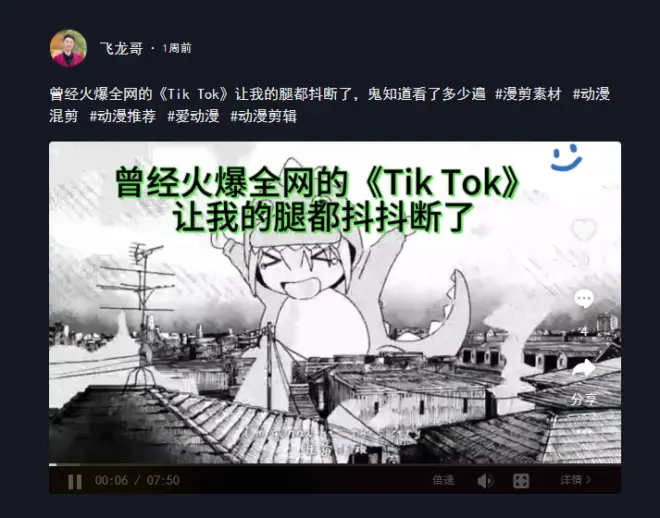Seek using the video progress bar
660x518 pixels.
pyautogui.click(x=335, y=465)
